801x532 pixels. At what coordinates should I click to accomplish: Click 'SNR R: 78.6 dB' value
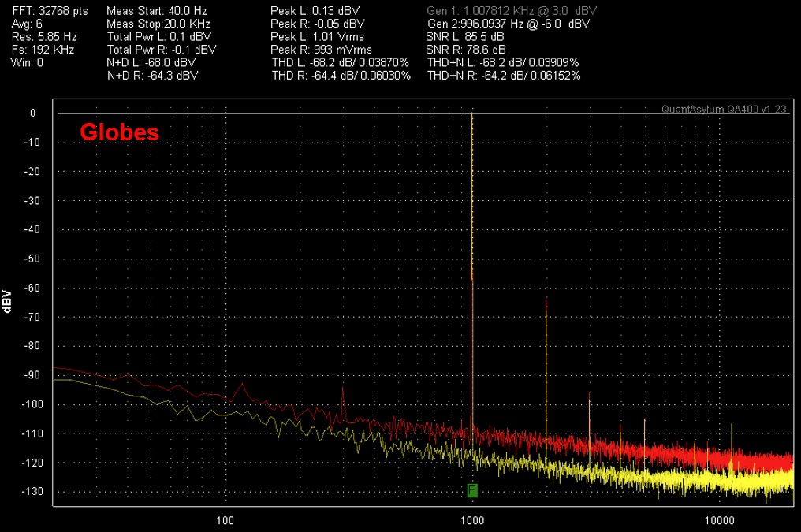pos(466,50)
